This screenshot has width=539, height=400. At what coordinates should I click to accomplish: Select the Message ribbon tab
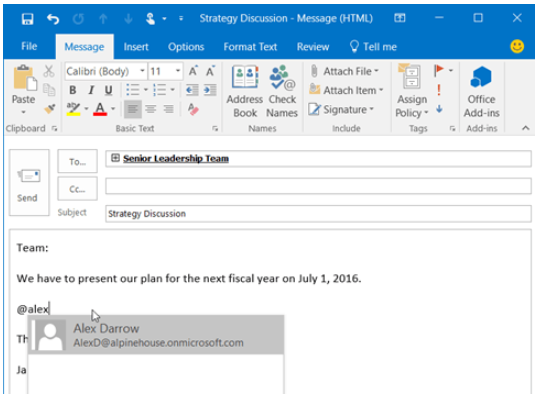[x=84, y=47]
